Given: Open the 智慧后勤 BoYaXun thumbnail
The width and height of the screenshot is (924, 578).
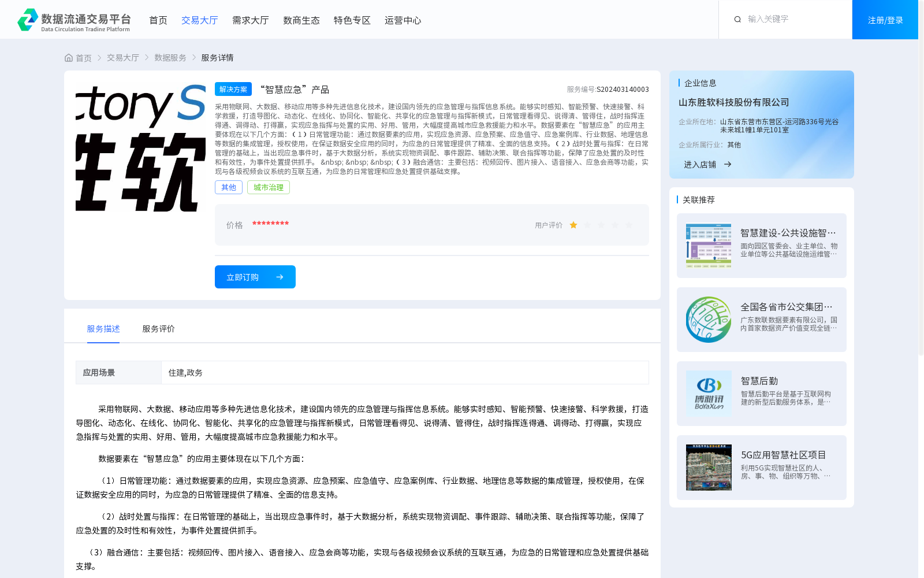Looking at the screenshot, I should point(709,394).
